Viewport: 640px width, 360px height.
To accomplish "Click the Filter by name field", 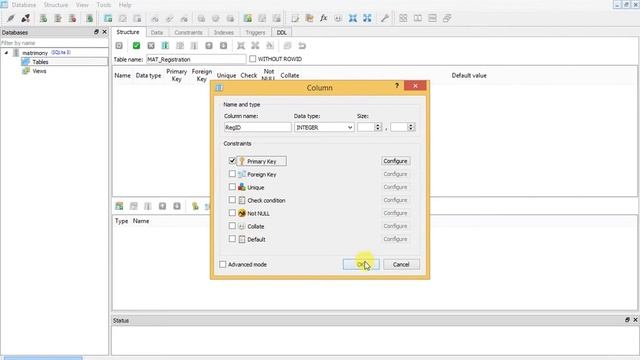I will [54, 43].
